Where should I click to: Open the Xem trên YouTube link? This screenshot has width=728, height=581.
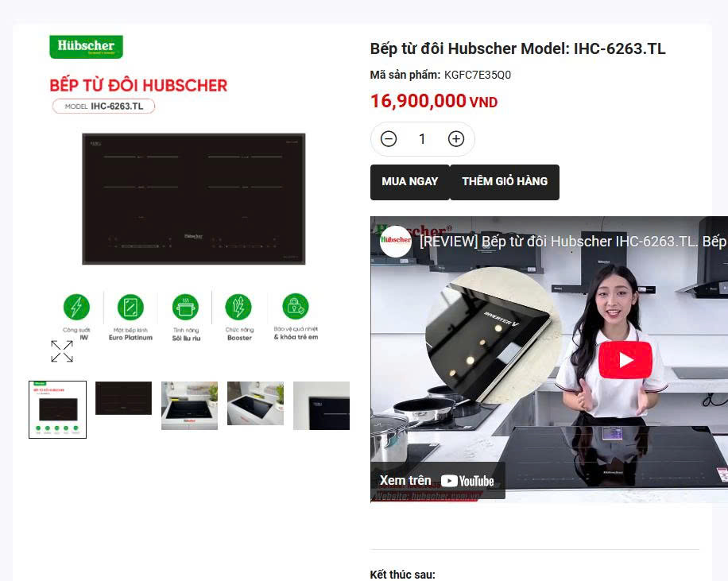tap(437, 480)
